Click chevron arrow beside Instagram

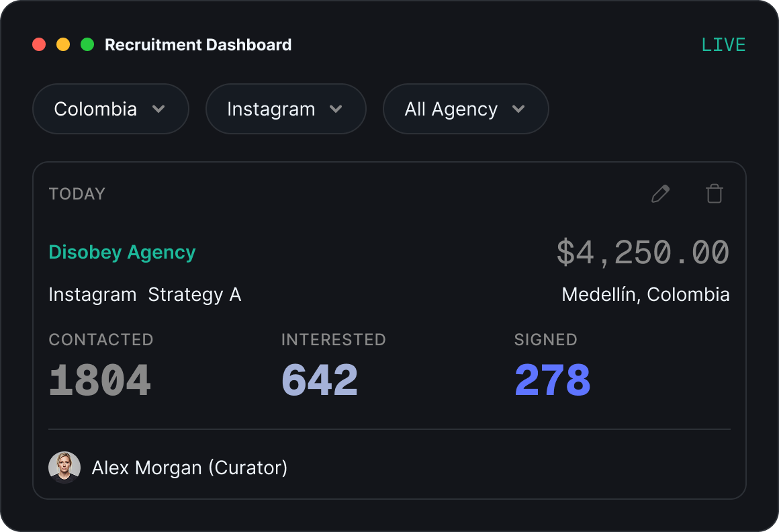[x=336, y=109]
